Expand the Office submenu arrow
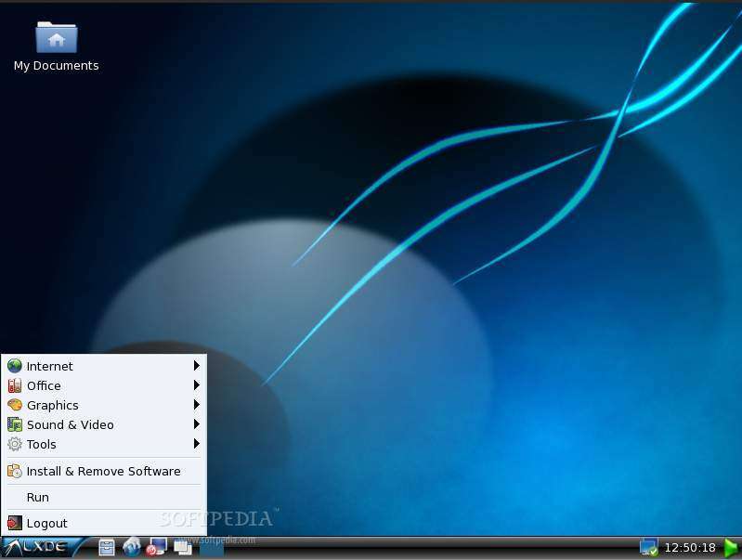This screenshot has height=560, width=742. pos(197,385)
